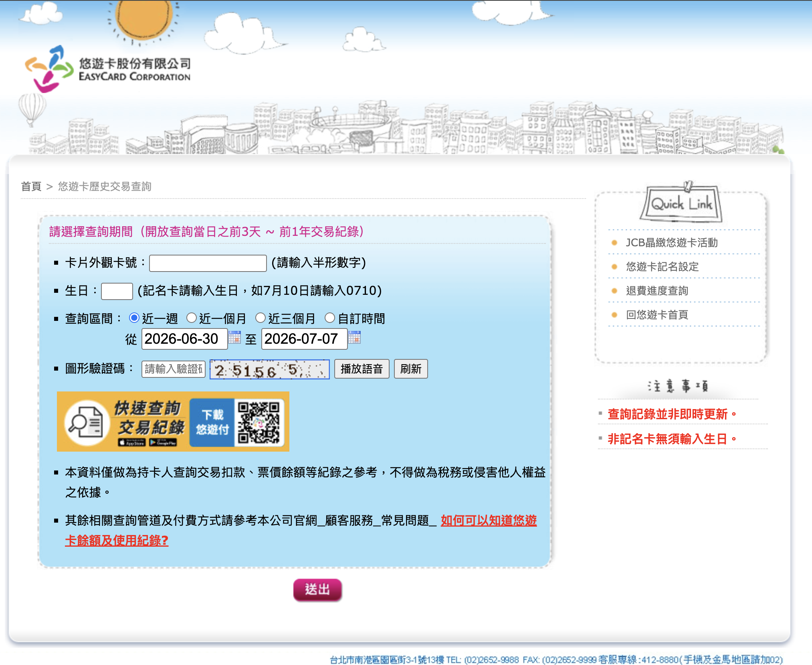Select the 自訂時間 radio button
Image resolution: width=812 pixels, height=665 pixels.
click(330, 318)
